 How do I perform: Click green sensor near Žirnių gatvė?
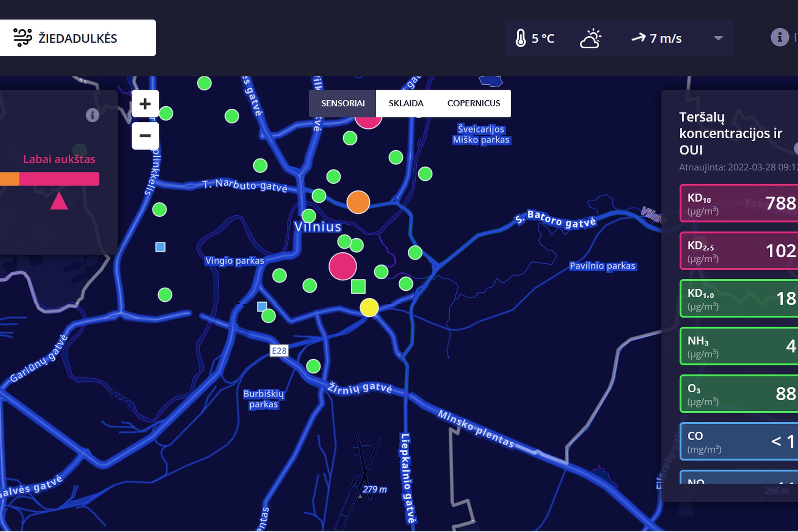pos(313,366)
